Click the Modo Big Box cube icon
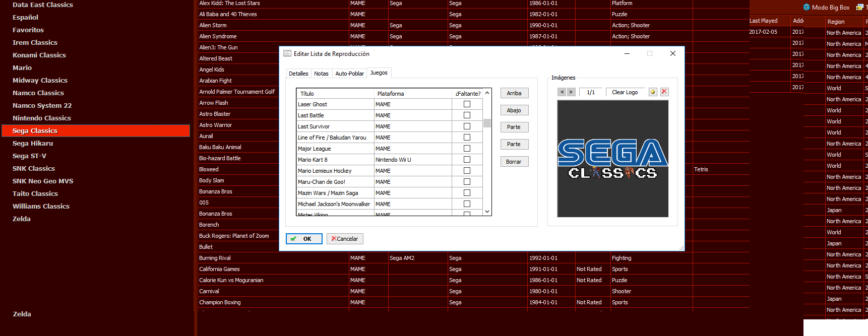The image size is (868, 336). pos(807,7)
